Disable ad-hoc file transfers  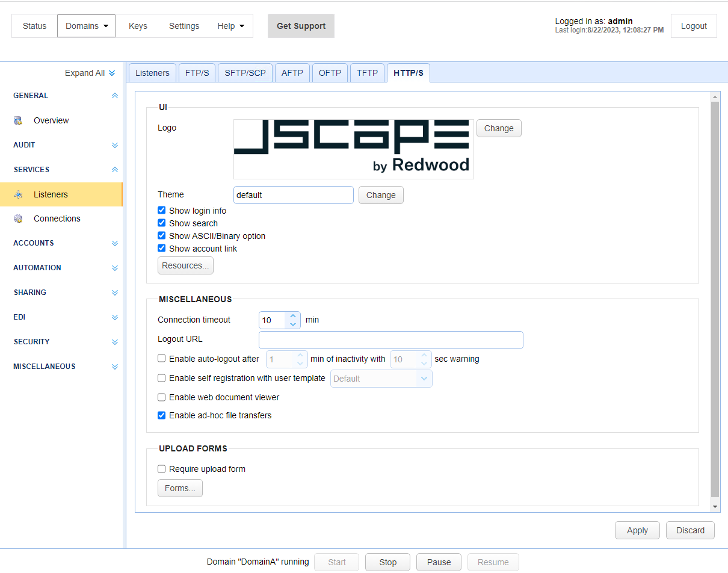coord(161,415)
